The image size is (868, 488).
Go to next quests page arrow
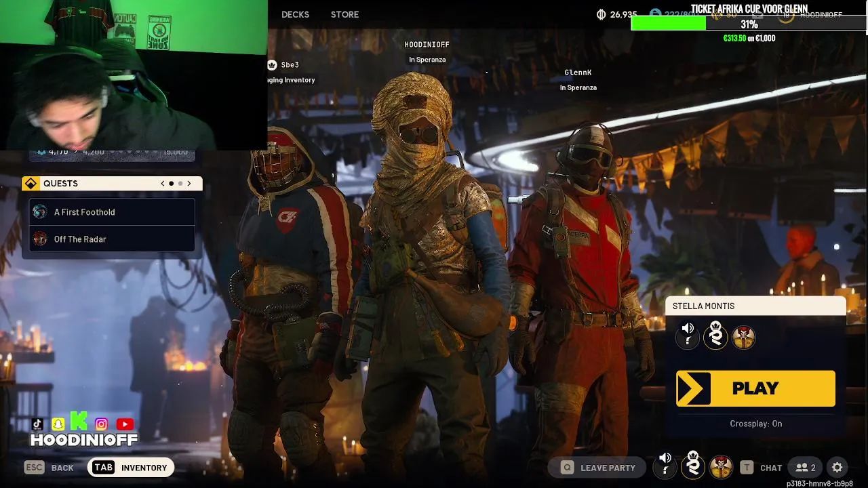(189, 184)
